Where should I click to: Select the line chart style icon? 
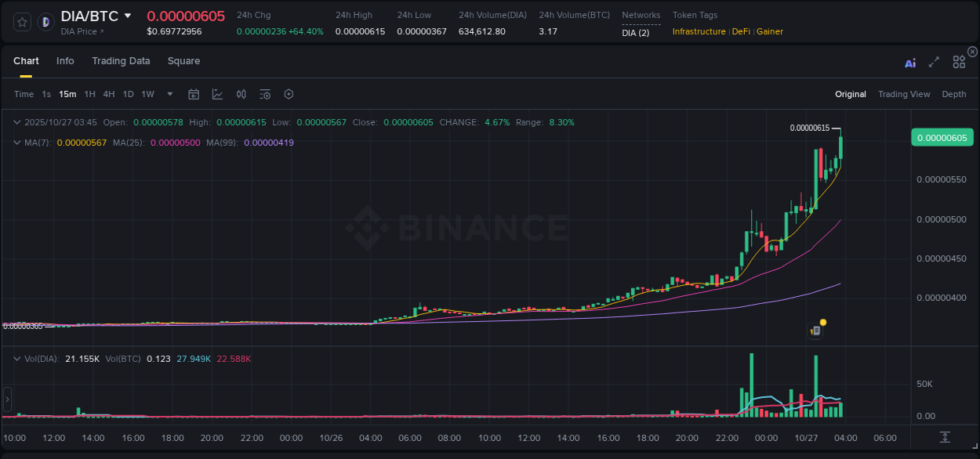point(217,94)
